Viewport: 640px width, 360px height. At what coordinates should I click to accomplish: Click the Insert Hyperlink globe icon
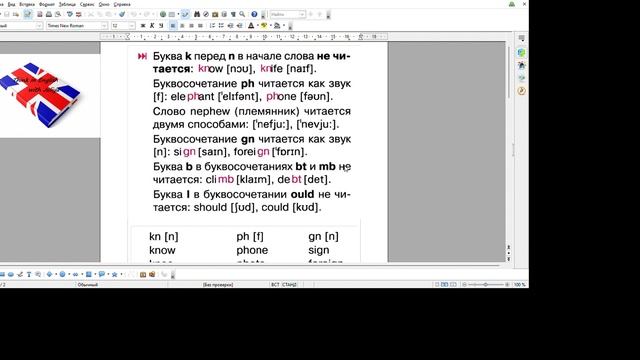(x=163, y=14)
